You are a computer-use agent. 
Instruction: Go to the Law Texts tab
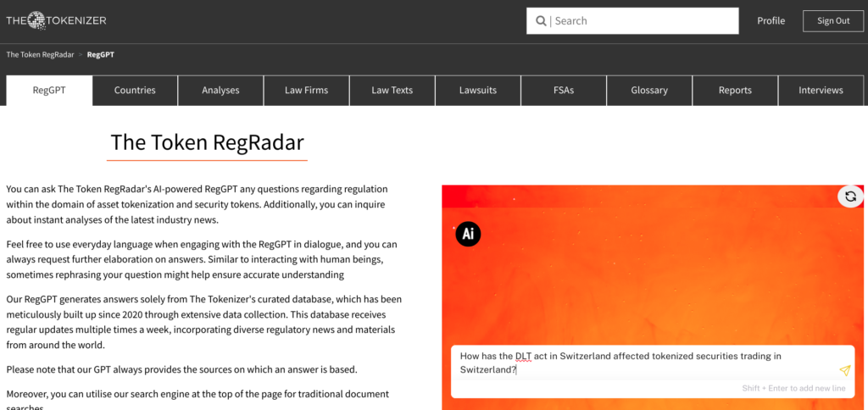[392, 91]
